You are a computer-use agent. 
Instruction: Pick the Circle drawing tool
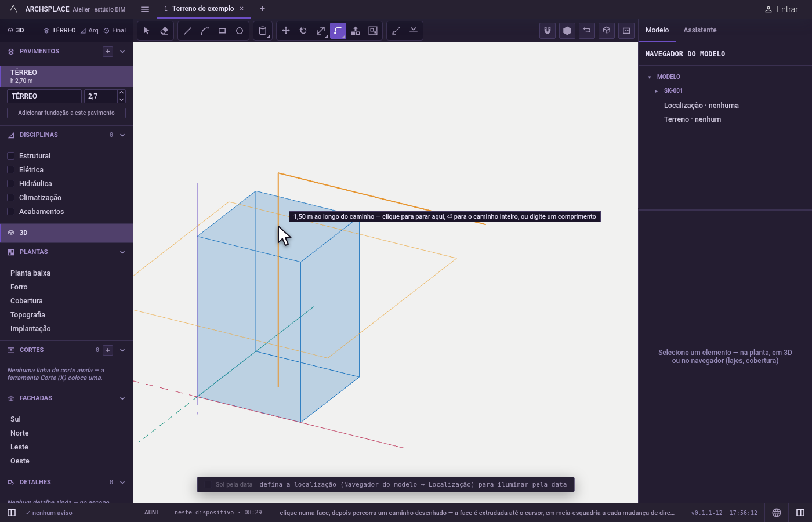(x=240, y=31)
